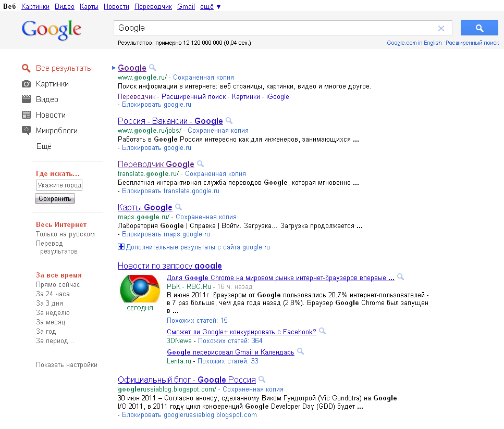Open Google.com in English link
Image resolution: width=504 pixels, height=429 pixels.
tap(414, 43)
